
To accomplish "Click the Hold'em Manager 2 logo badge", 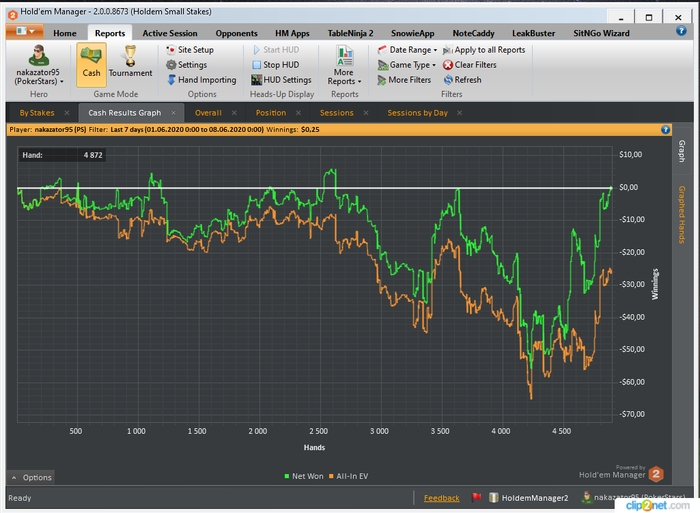I will pos(656,474).
